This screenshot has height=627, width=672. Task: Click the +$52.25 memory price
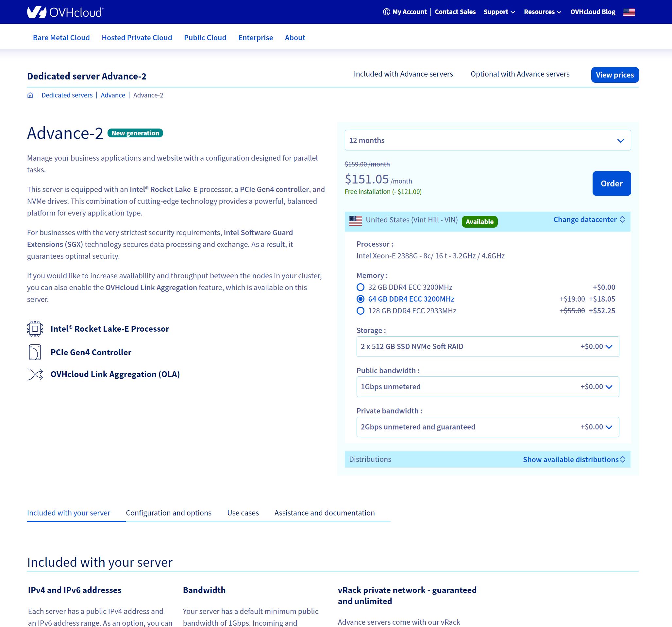(602, 311)
